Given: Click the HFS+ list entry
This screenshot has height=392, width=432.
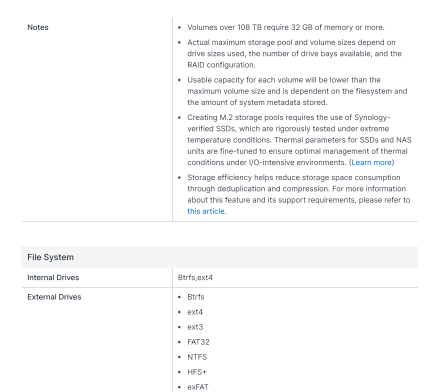Looking at the screenshot, I should [x=197, y=372].
